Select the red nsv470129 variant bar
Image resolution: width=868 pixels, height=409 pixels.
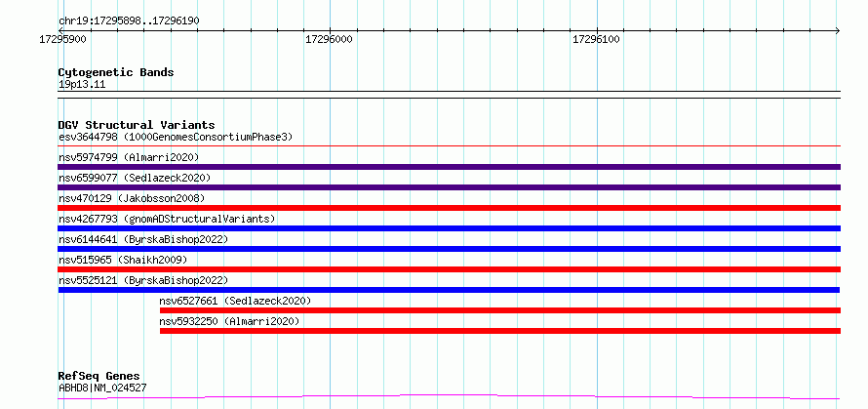click(450, 208)
